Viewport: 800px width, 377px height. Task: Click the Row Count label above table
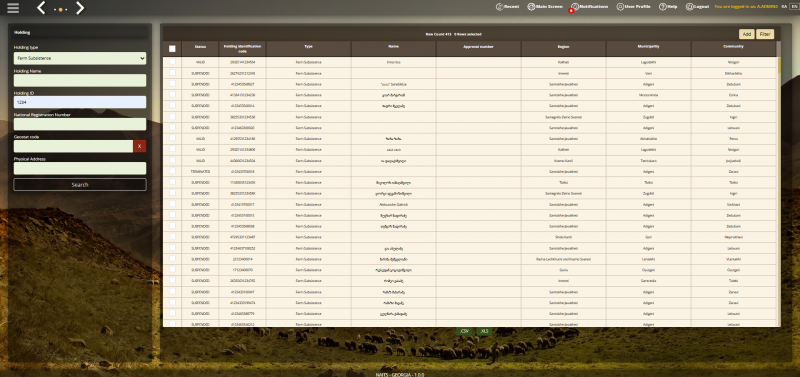click(x=439, y=34)
